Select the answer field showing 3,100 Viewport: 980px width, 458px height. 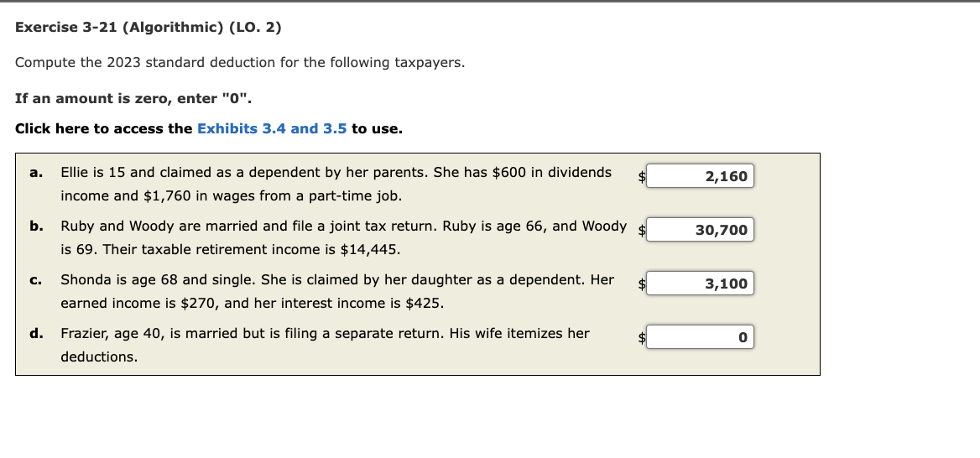point(701,284)
